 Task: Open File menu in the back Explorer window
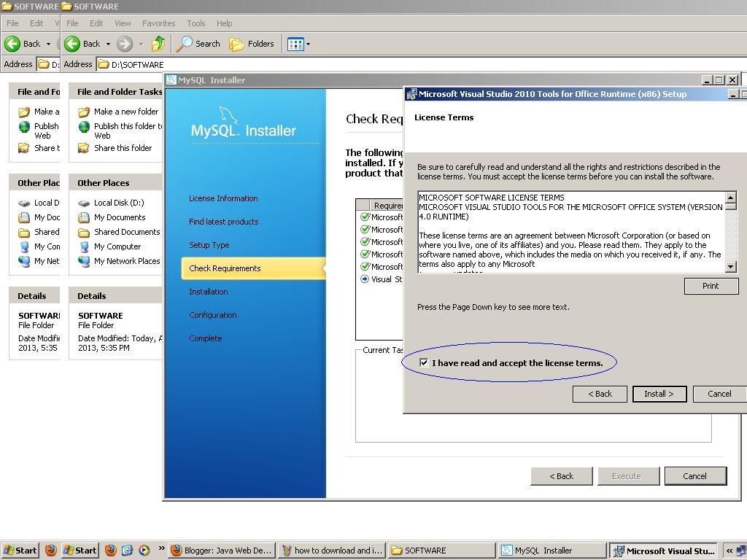point(12,23)
